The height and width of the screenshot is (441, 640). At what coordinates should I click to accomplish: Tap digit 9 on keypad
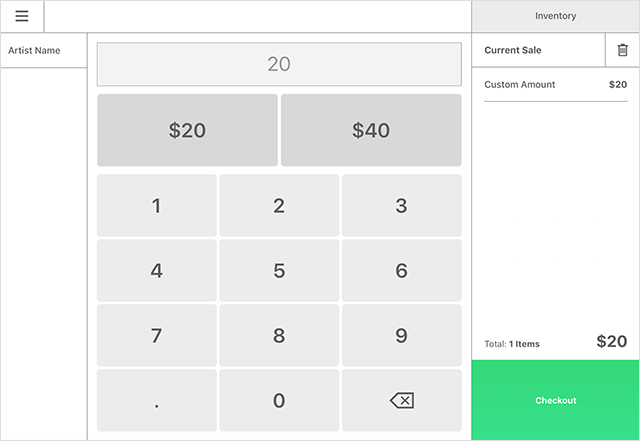point(401,336)
